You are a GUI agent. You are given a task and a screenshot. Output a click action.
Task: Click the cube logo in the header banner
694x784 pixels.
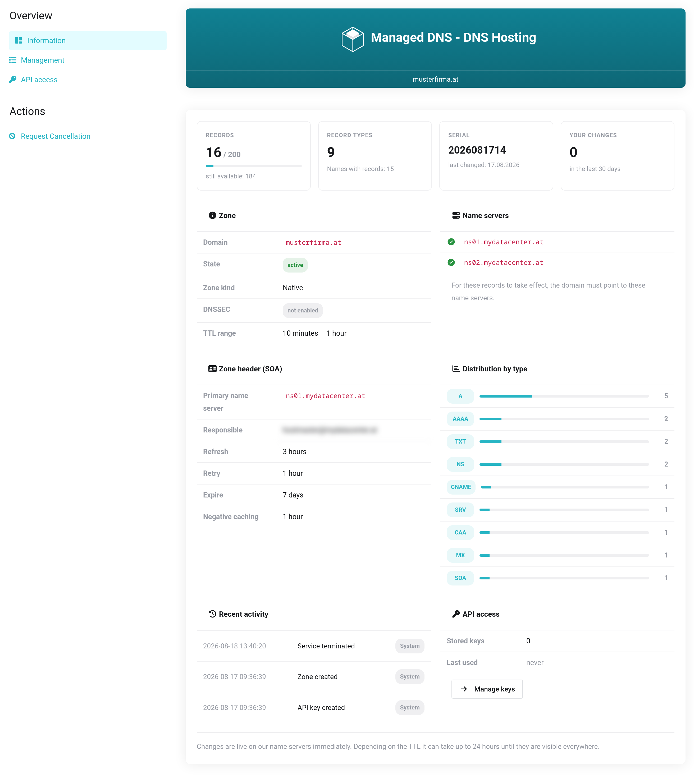pyautogui.click(x=352, y=39)
